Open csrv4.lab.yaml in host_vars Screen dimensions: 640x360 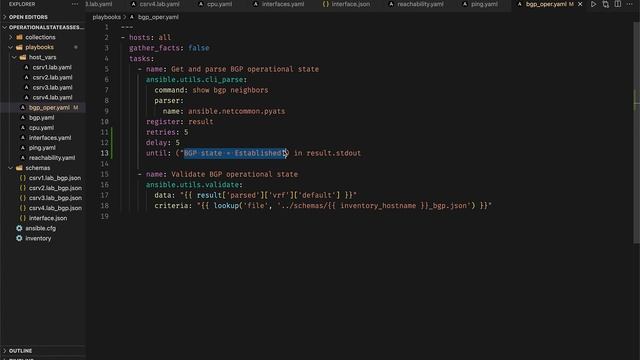point(52,98)
